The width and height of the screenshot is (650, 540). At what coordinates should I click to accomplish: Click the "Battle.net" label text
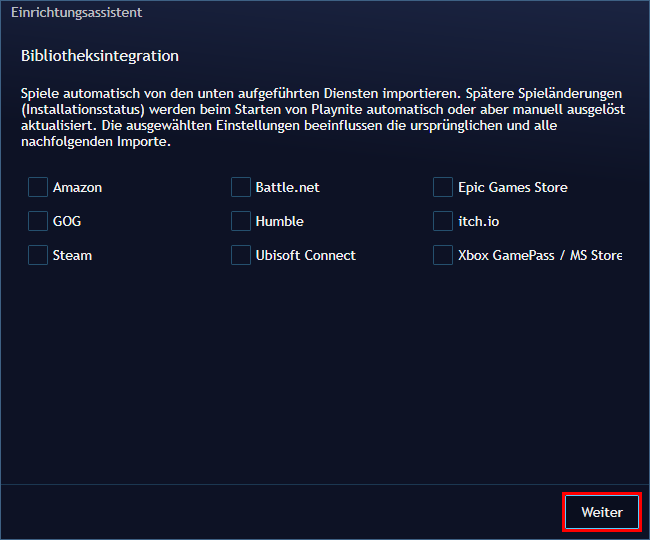[287, 188]
